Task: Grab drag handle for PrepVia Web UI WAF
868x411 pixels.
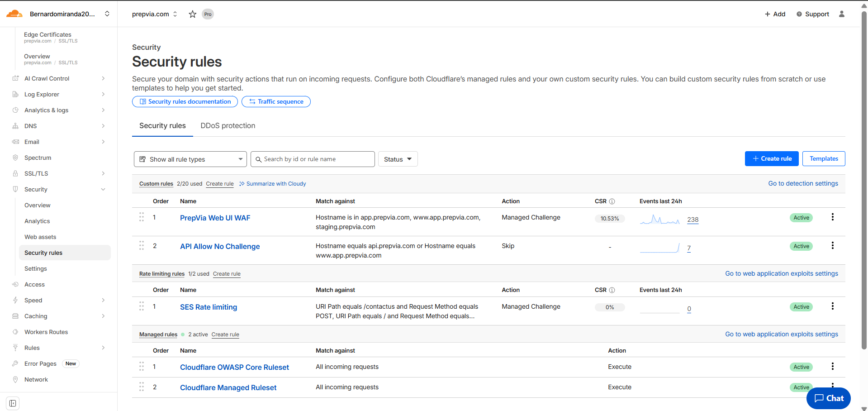Action: 142,217
